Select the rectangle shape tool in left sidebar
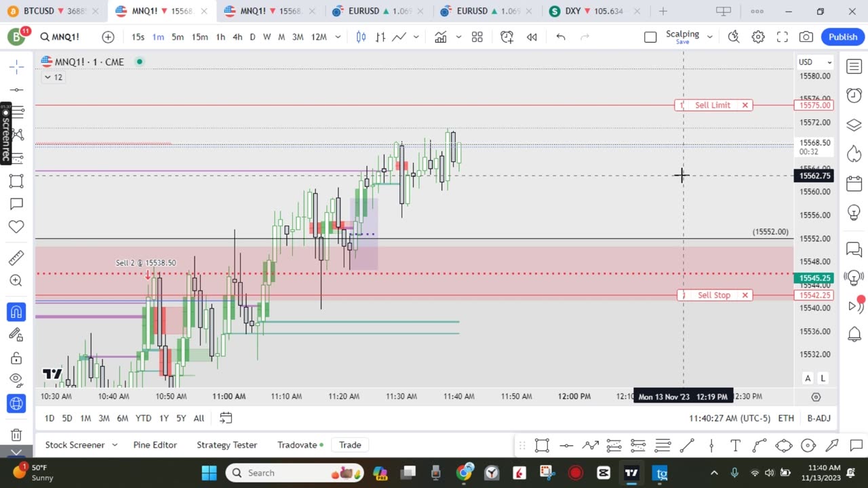 tap(16, 181)
